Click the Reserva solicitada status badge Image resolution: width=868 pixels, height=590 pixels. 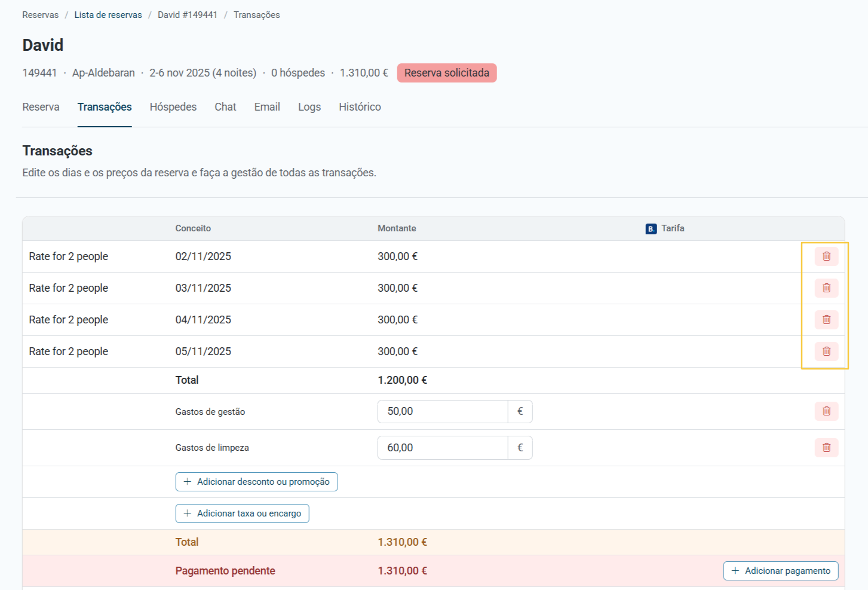pos(447,73)
